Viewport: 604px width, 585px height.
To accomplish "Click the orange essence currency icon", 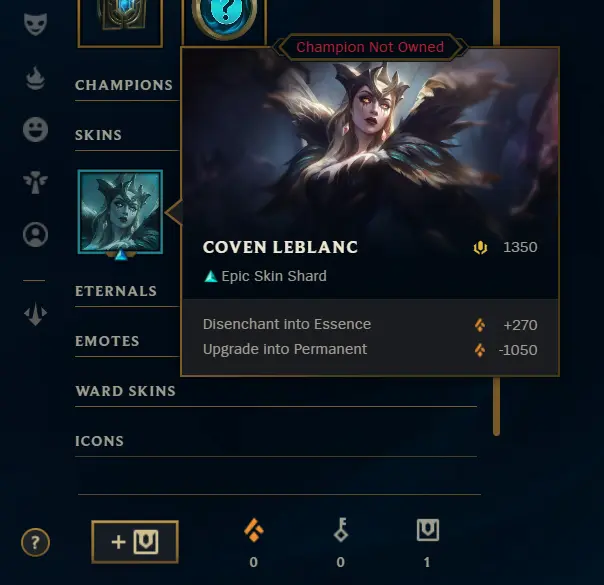I will [254, 530].
